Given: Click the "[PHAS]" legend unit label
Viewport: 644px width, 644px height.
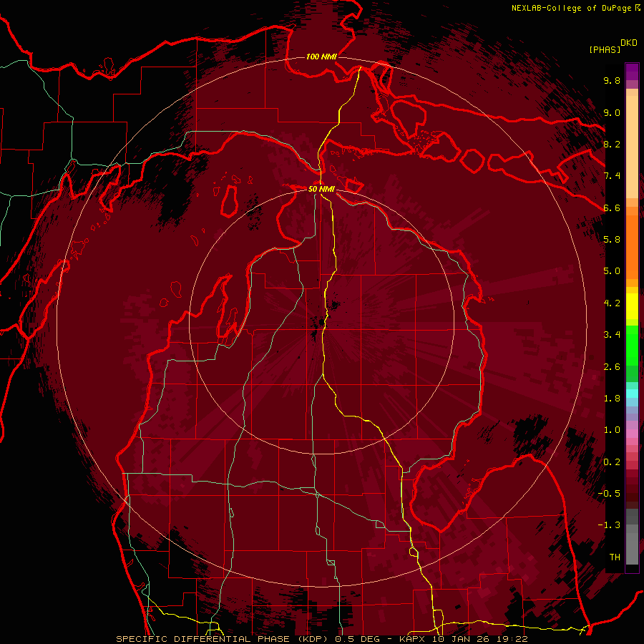Looking at the screenshot, I should pos(605,49).
